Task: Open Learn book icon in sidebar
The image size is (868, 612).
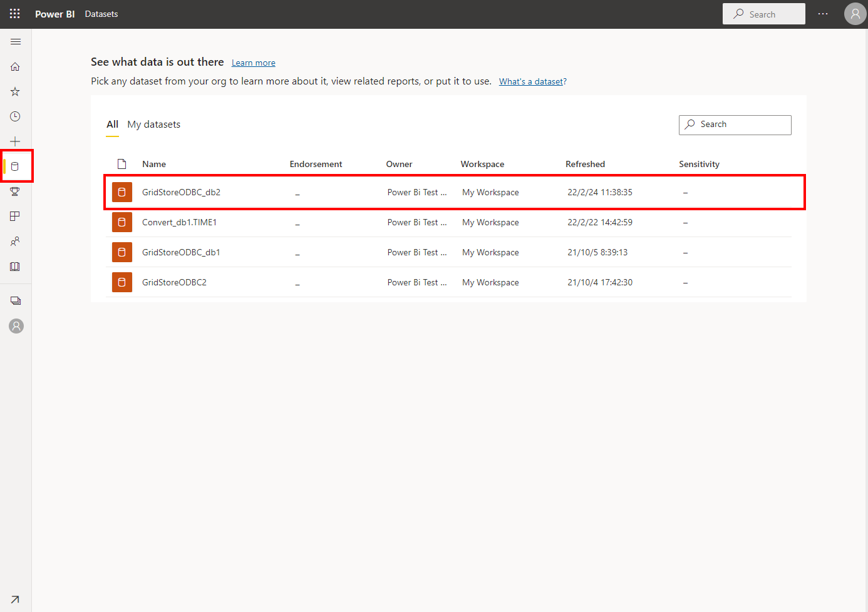Action: 16,267
